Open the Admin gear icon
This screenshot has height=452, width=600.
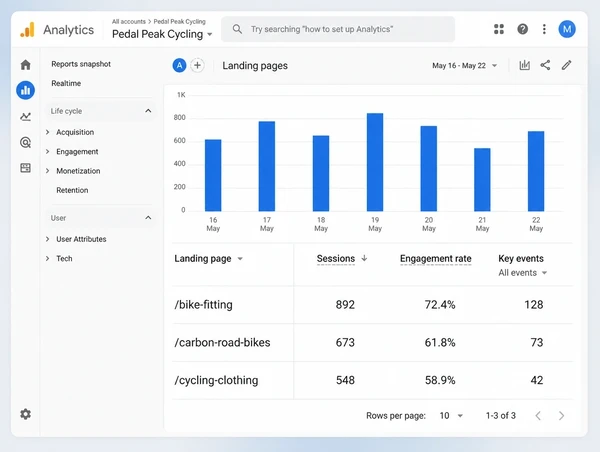26,414
